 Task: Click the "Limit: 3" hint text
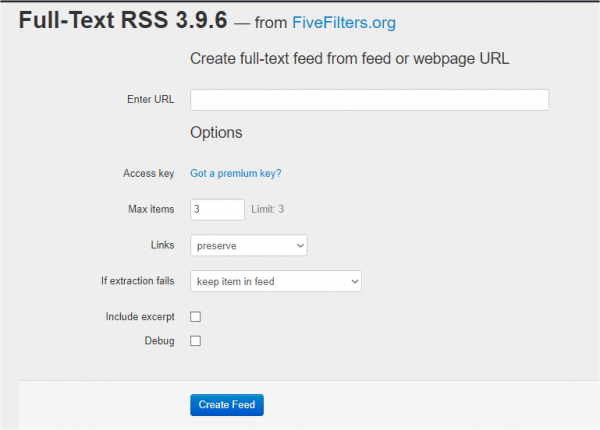[267, 209]
